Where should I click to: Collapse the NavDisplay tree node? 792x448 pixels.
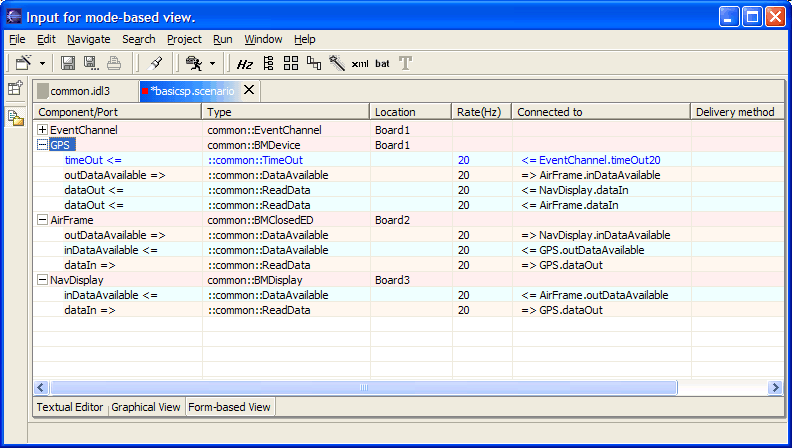[42, 280]
